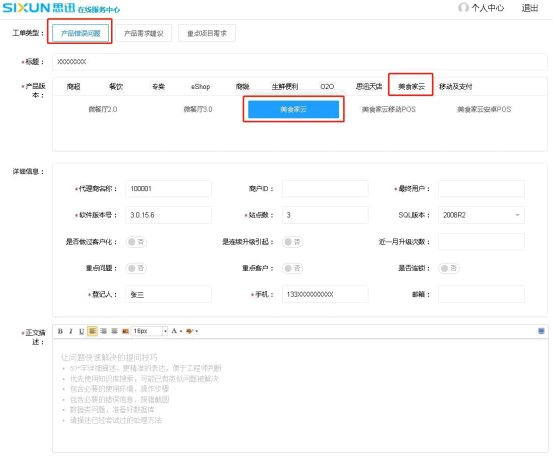Choose the 微餐厅3.0 version

pyautogui.click(x=198, y=110)
